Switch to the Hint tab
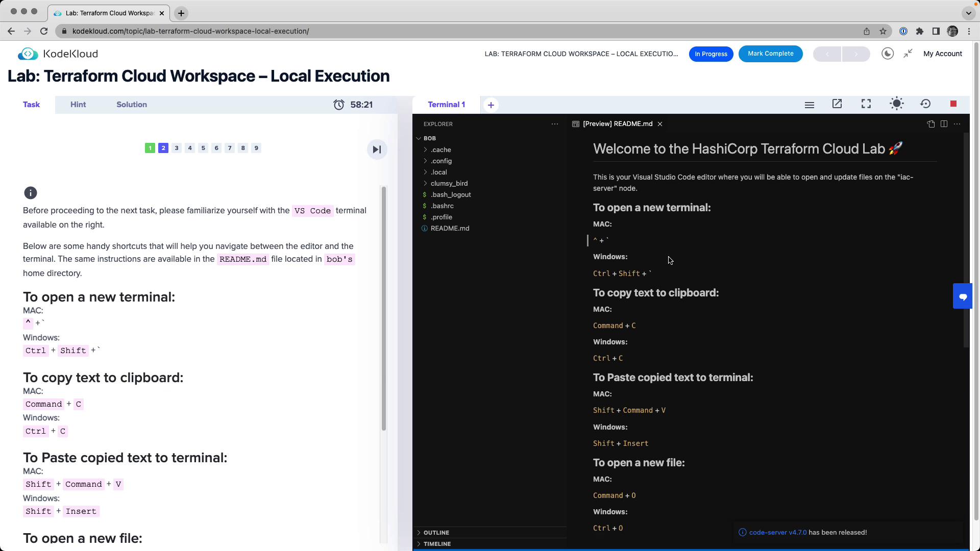Viewport: 980px width, 551px height. coord(78,105)
